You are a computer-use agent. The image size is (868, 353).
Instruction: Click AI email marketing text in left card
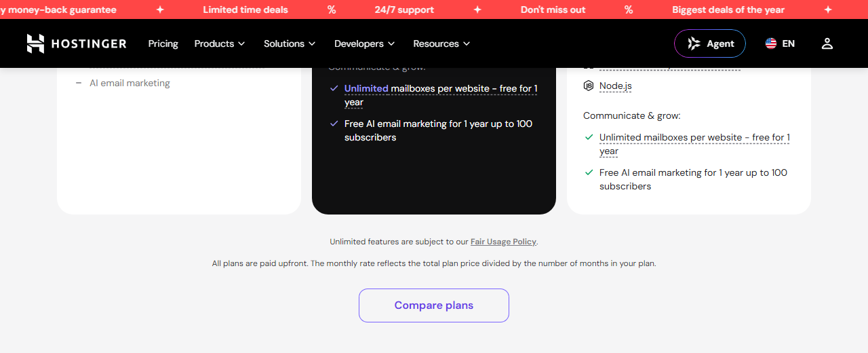pyautogui.click(x=130, y=83)
